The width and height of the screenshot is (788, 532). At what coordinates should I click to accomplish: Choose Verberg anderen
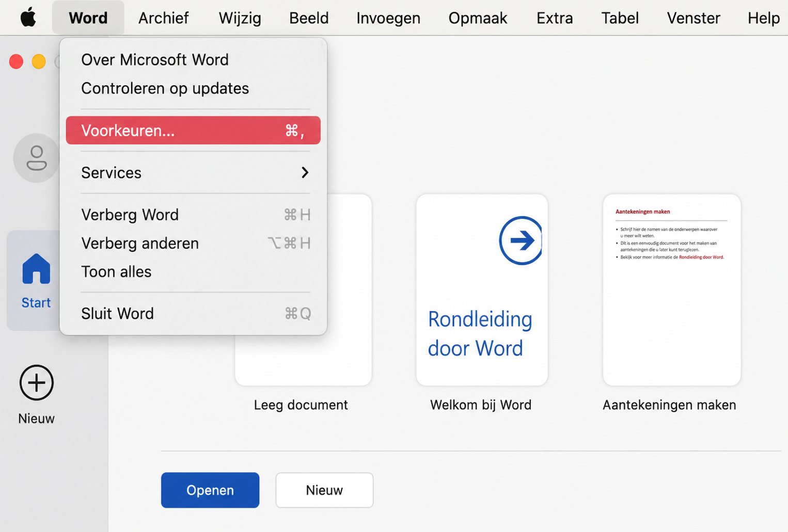tap(193, 243)
